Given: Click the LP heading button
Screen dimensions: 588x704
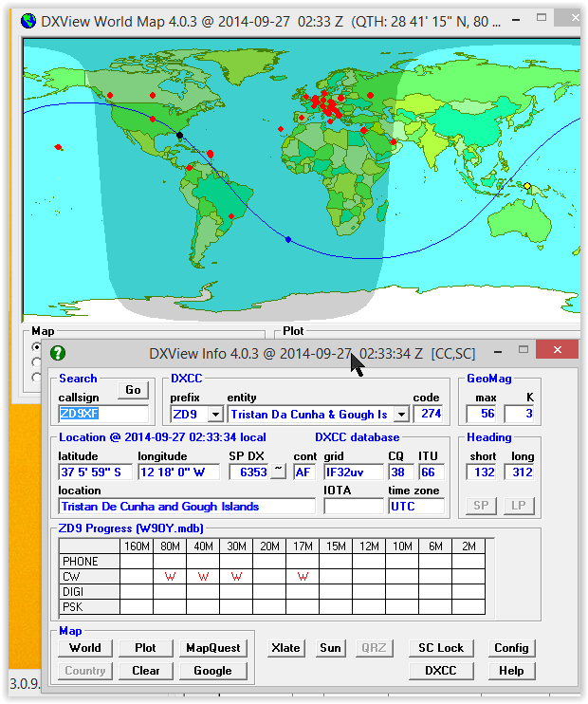Looking at the screenshot, I should coord(519,506).
